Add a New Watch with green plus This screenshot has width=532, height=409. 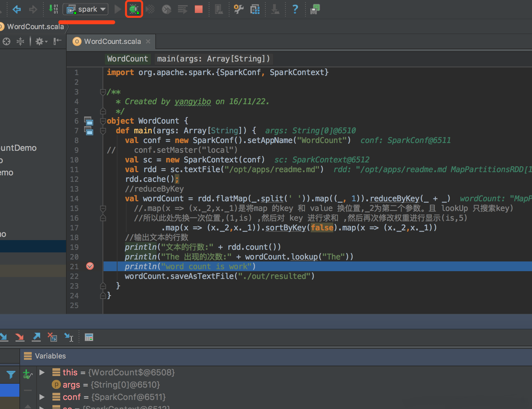28,374
